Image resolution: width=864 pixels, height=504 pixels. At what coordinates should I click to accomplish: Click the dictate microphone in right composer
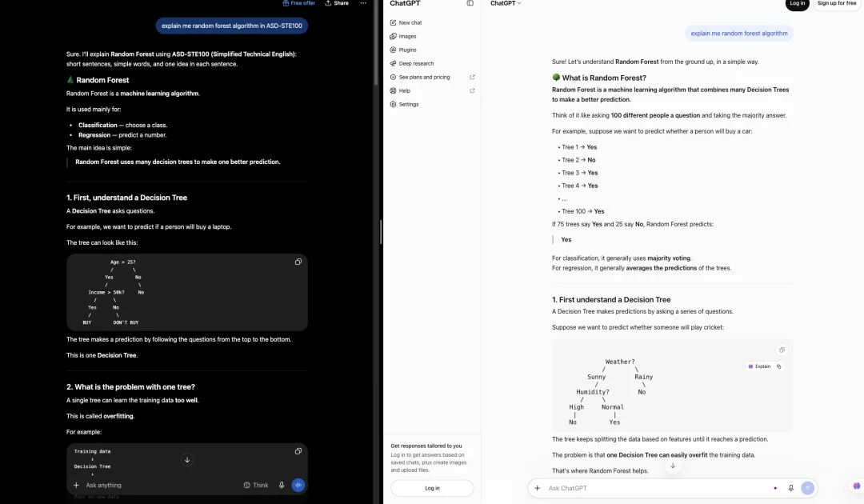tap(790, 488)
